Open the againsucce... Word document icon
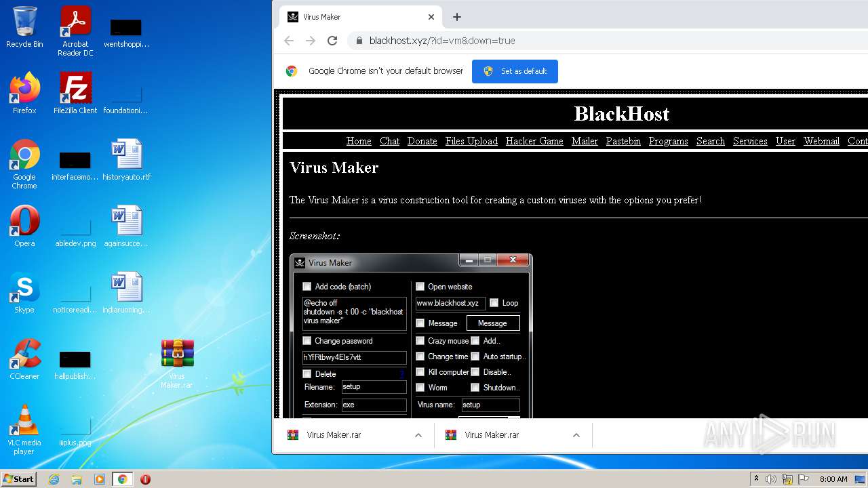The height and width of the screenshot is (488, 868). 127,226
